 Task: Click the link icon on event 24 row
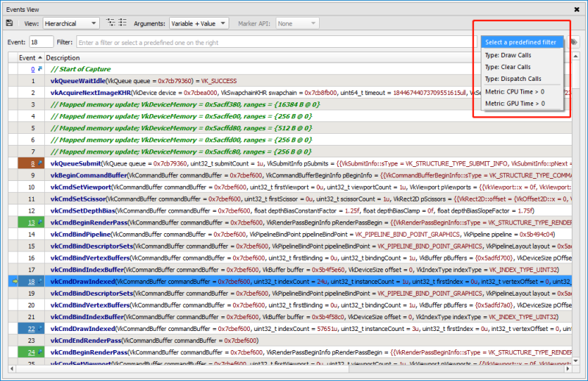[40, 352]
